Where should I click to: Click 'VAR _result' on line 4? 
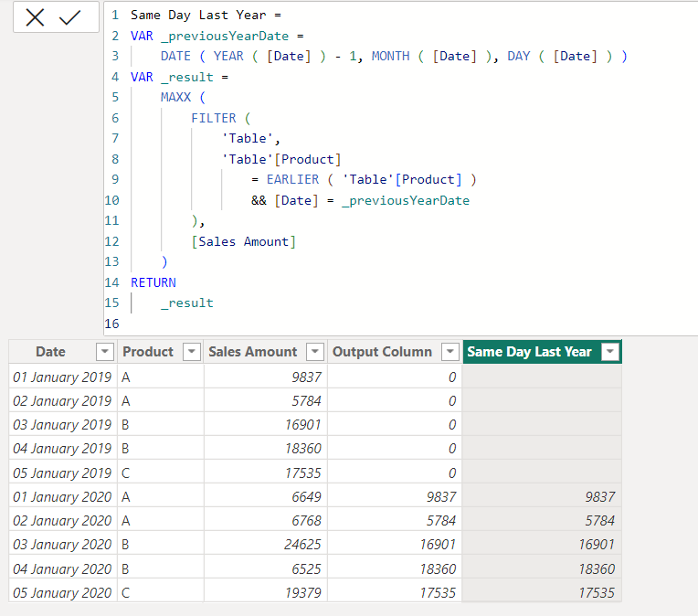click(x=172, y=77)
